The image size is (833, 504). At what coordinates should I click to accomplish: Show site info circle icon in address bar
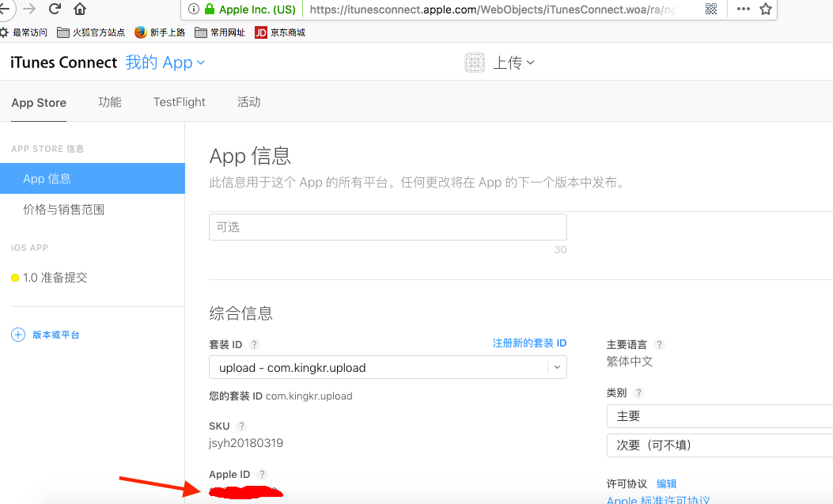(x=194, y=9)
